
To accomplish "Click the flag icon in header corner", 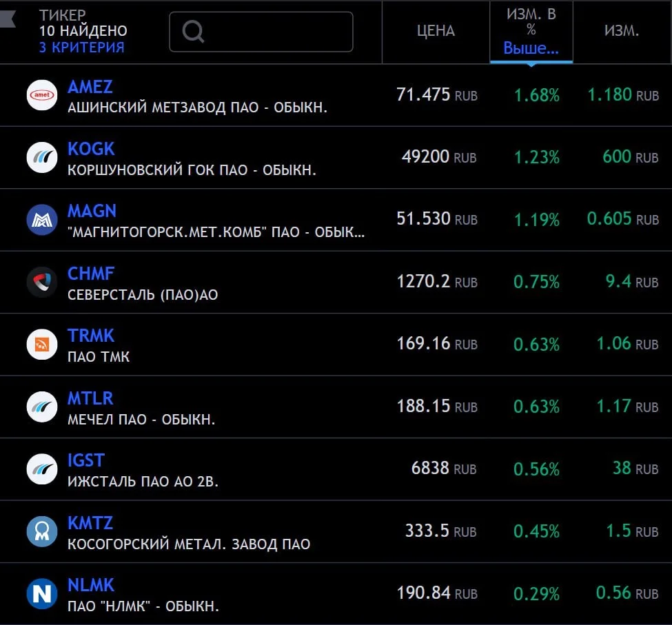I will [8, 19].
